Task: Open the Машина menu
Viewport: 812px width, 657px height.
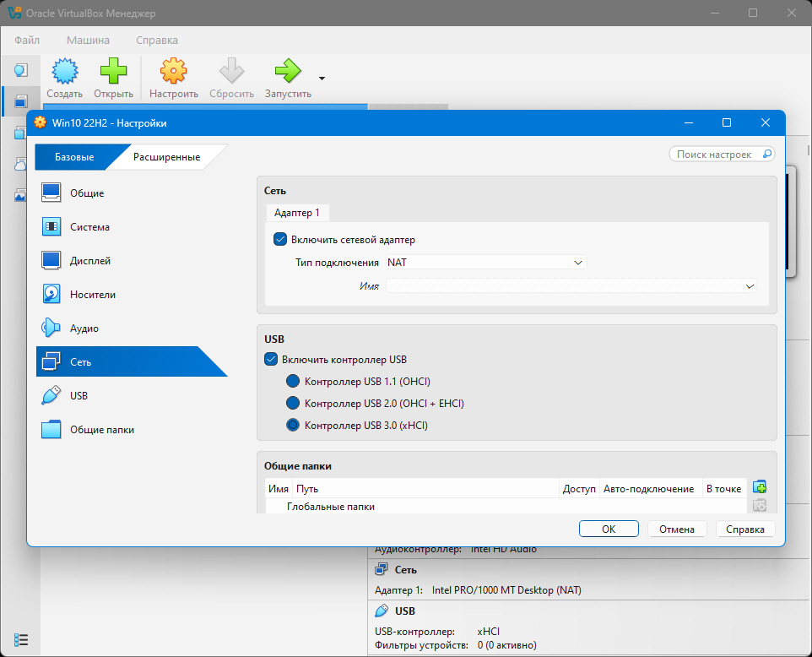Action: 88,40
